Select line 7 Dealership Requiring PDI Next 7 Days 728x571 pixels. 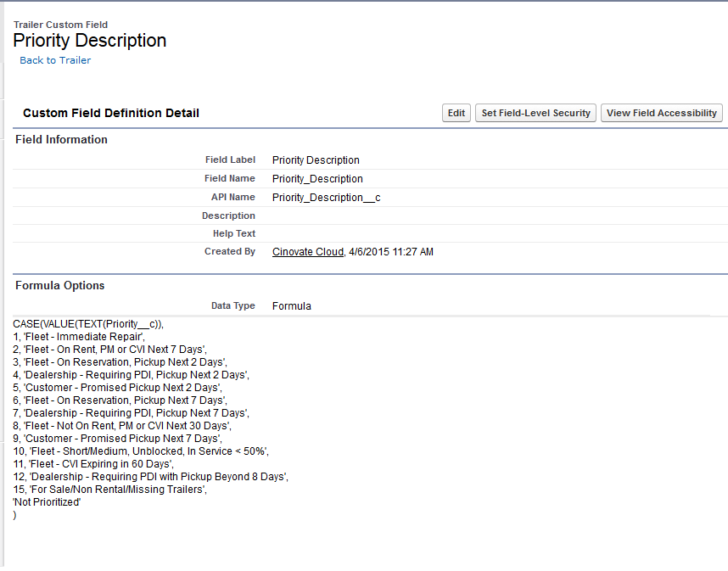tap(131, 413)
